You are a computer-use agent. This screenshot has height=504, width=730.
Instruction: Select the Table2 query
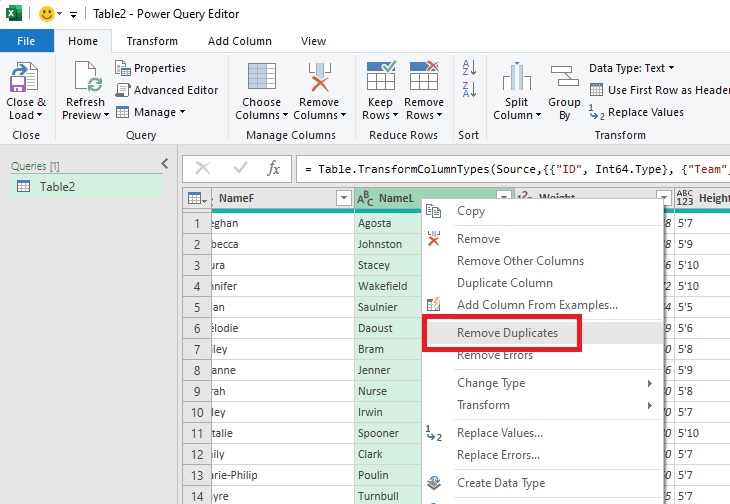[87, 187]
